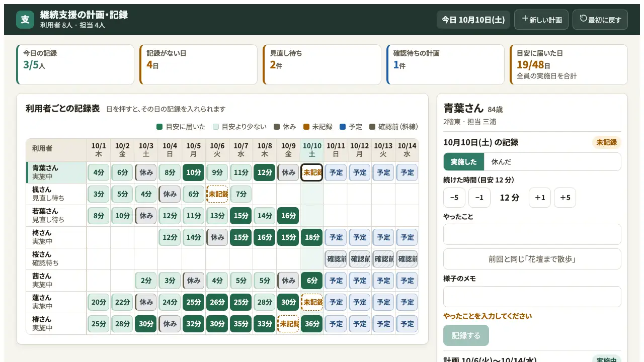This screenshot has width=644, height=362.
Task: Click the 10/5 月 column header
Action: point(194,150)
